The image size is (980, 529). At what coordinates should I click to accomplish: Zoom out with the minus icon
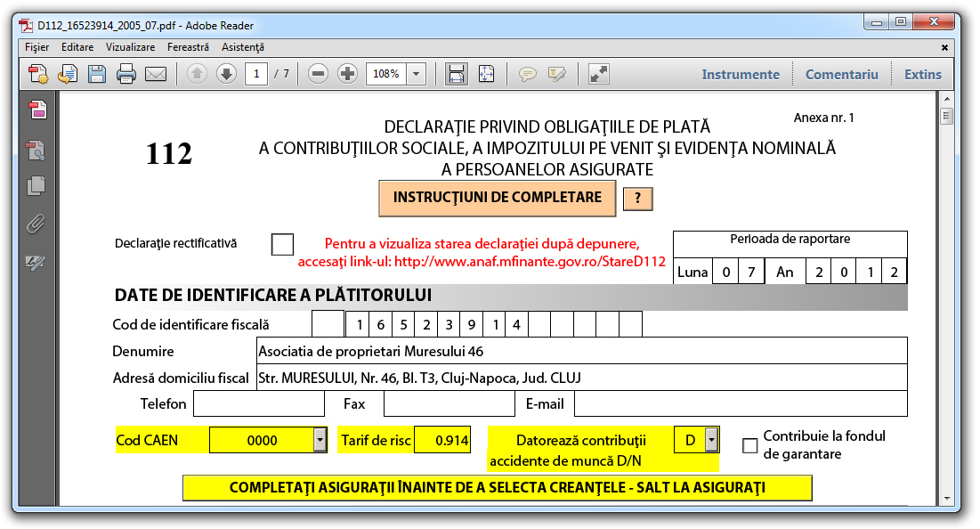click(x=319, y=75)
